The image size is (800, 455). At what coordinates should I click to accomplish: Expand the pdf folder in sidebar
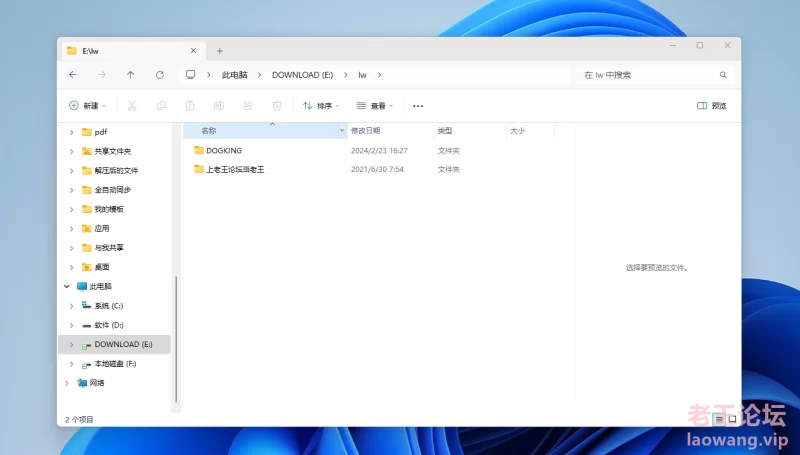[x=71, y=132]
